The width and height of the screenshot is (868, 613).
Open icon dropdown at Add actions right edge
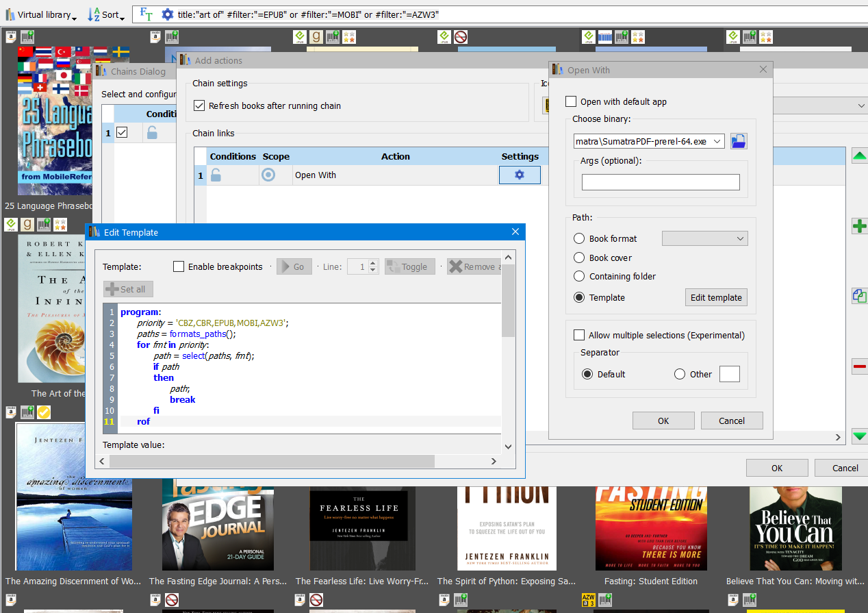tap(860, 106)
